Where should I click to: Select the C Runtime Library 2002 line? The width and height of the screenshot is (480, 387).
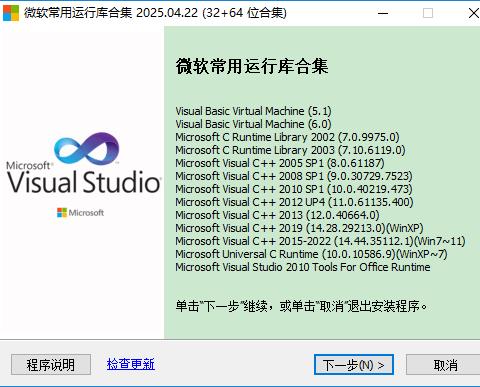287,137
